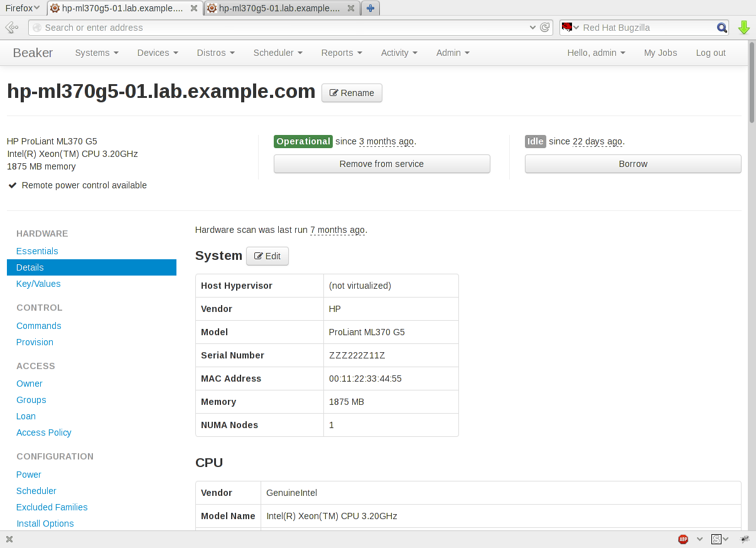
Task: Click the browser back arrow icon
Action: [11, 28]
